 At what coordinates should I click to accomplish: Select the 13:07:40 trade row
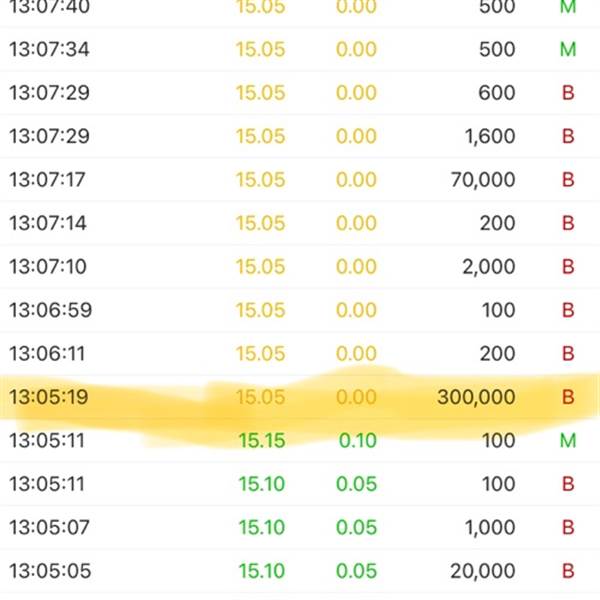click(300, 8)
